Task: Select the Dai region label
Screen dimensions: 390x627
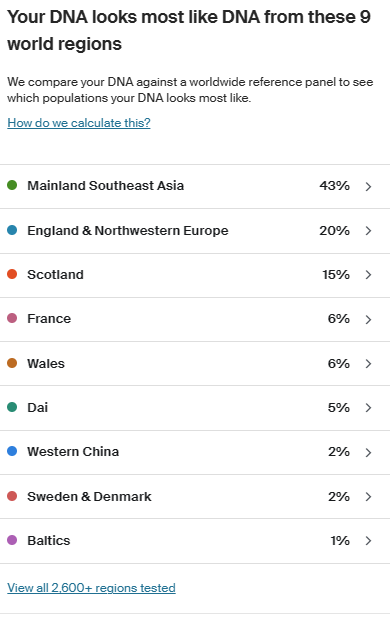Action: point(38,407)
